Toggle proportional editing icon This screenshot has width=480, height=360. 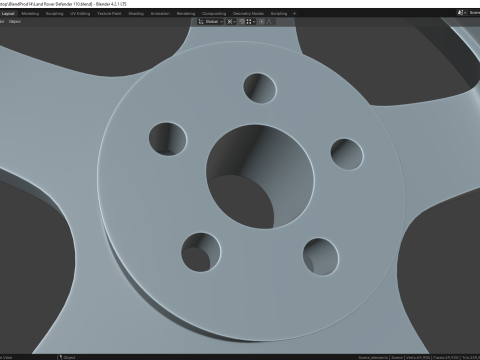(262, 22)
